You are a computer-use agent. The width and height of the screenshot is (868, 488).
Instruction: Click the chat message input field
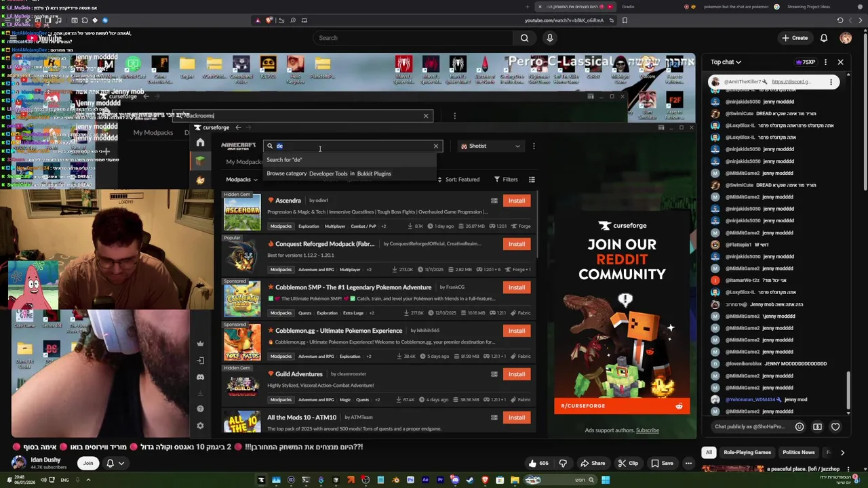click(750, 427)
